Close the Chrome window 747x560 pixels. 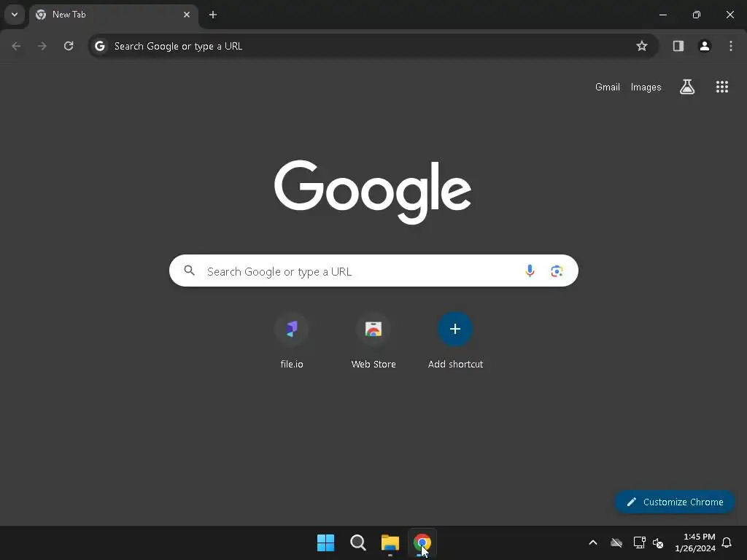[729, 15]
